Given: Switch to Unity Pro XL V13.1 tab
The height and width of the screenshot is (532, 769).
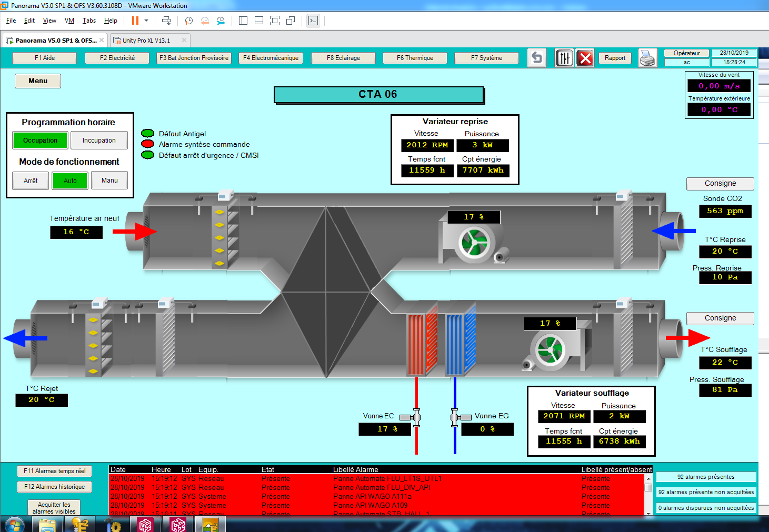Looking at the screenshot, I should (146, 41).
